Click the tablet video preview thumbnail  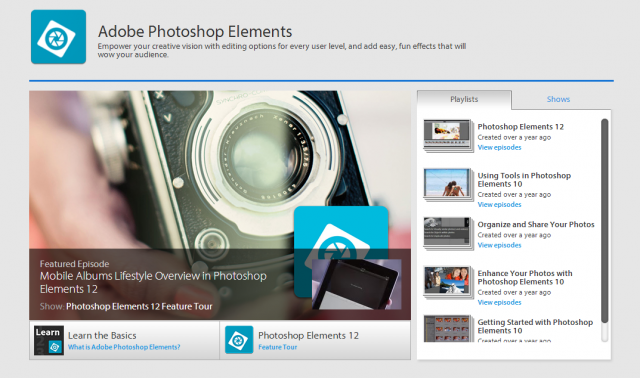(x=356, y=284)
